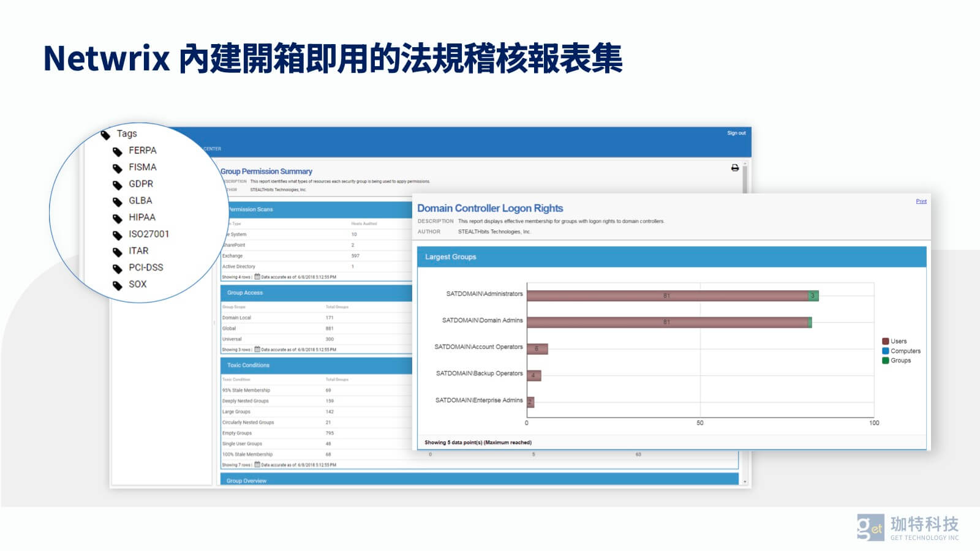Click the Group Overview section header
980x551 pixels.
[480, 480]
